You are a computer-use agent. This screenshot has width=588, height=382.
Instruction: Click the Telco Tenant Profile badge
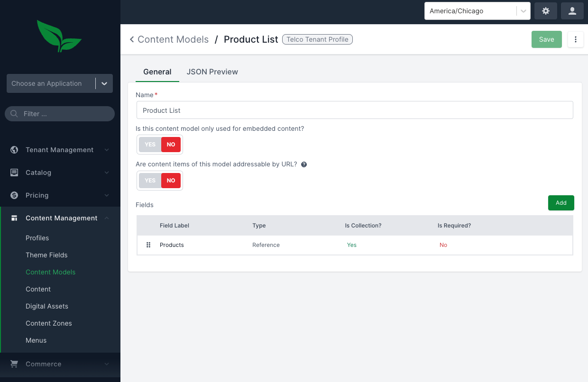(x=317, y=39)
